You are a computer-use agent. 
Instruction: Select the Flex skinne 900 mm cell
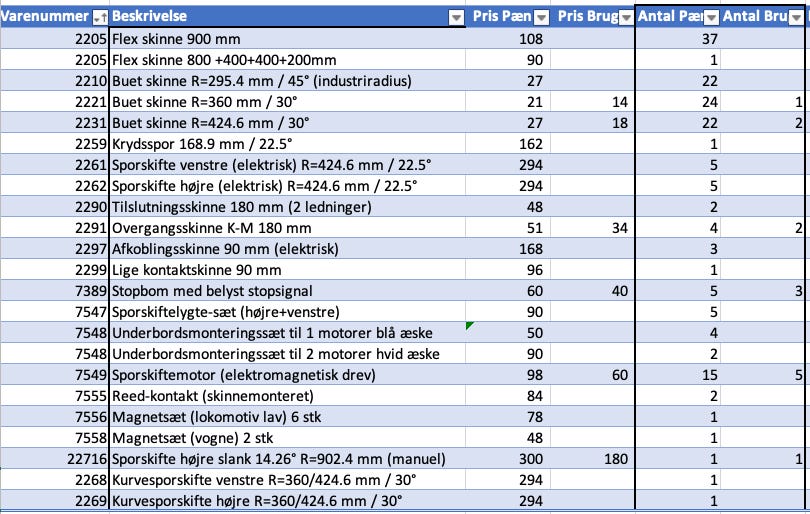click(x=287, y=39)
